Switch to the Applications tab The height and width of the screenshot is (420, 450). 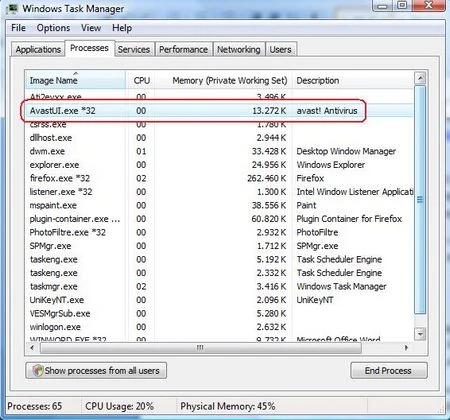coord(38,50)
